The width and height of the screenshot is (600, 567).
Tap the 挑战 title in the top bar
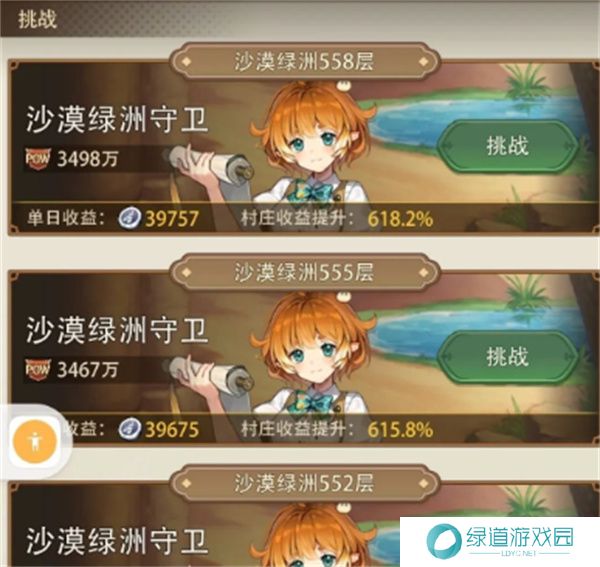tap(38, 19)
